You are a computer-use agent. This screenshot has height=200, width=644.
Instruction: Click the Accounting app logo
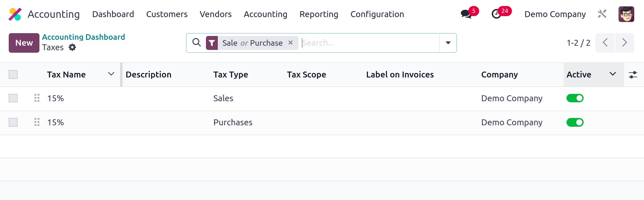point(15,14)
